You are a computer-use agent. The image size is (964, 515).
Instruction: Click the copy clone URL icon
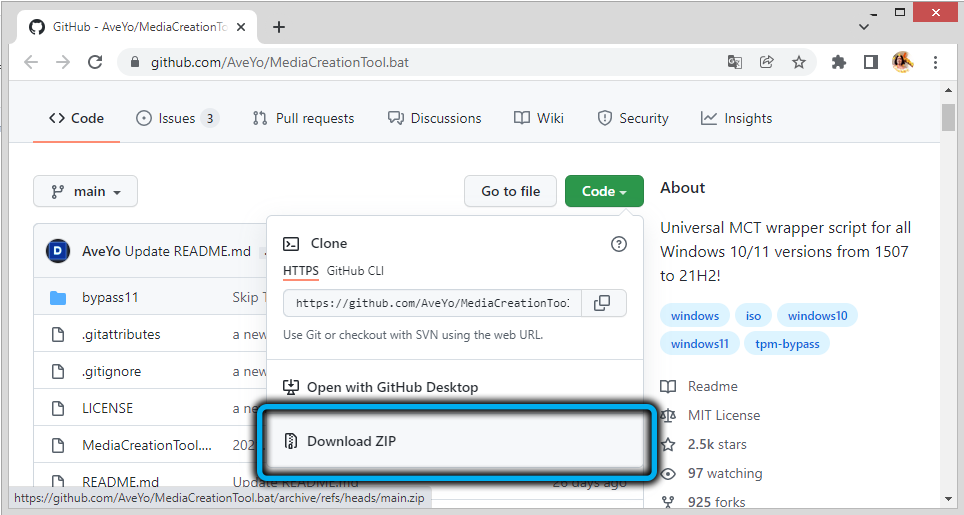[602, 303]
